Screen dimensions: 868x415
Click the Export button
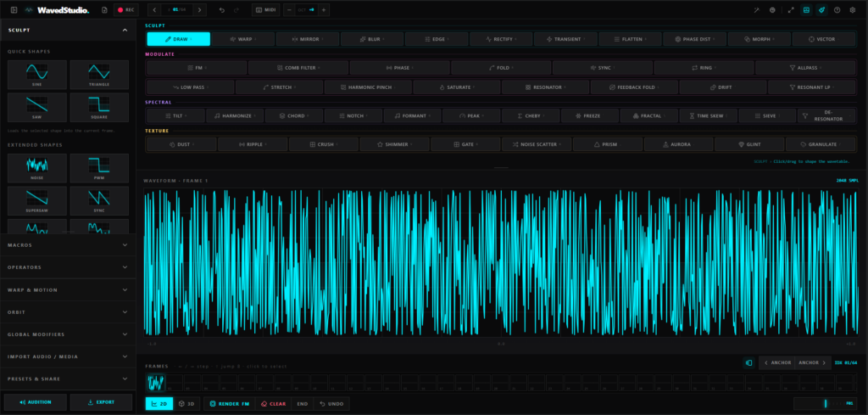(x=102, y=402)
